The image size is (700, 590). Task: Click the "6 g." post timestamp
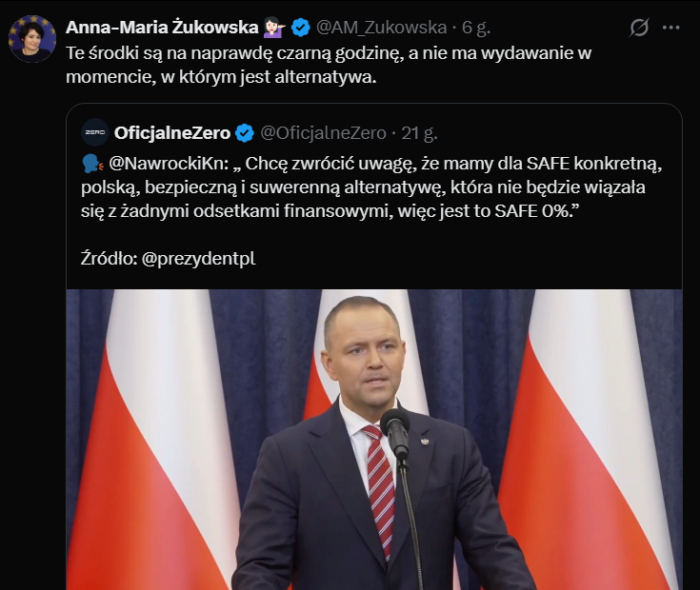(x=474, y=28)
